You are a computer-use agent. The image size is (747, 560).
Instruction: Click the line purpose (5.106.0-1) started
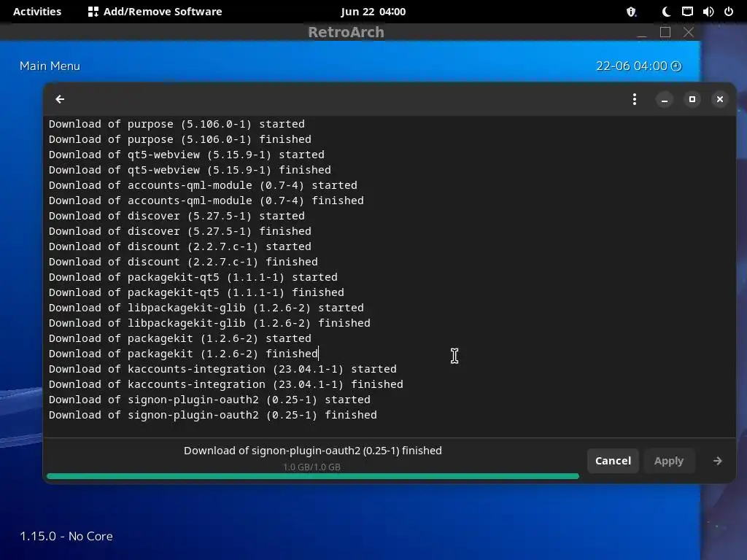177,124
